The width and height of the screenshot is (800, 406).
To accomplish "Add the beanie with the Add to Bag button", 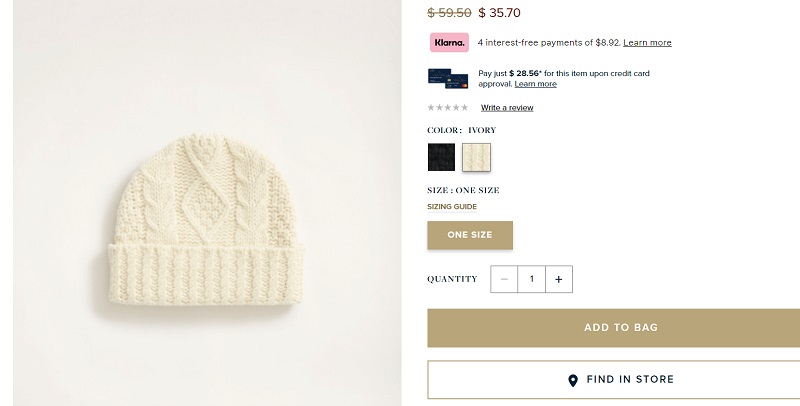I will tap(614, 327).
